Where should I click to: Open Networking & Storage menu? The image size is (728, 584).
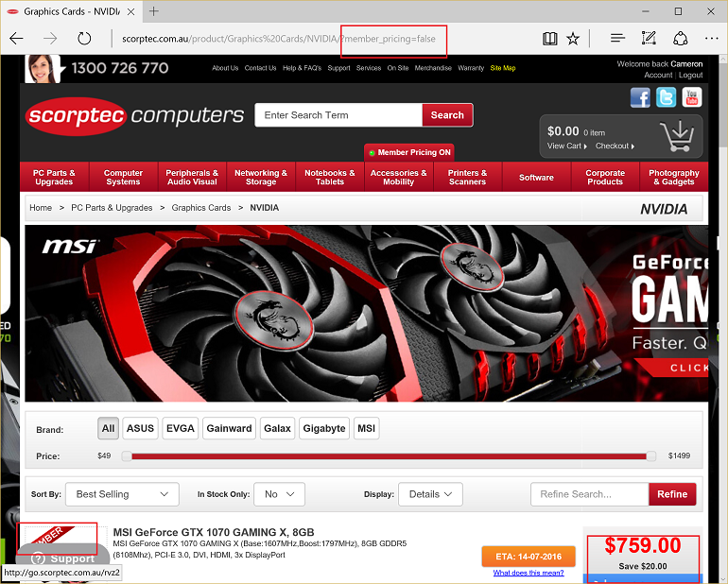coord(261,178)
